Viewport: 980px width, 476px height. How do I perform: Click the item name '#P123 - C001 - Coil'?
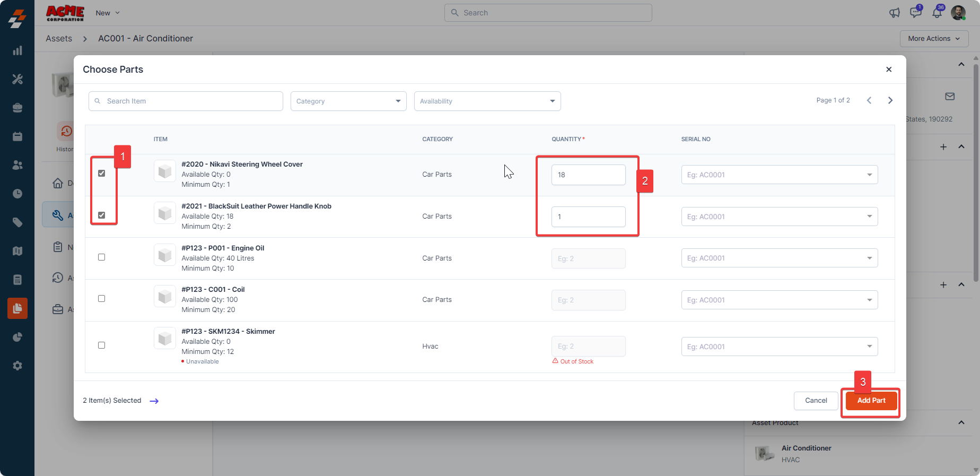(x=213, y=290)
